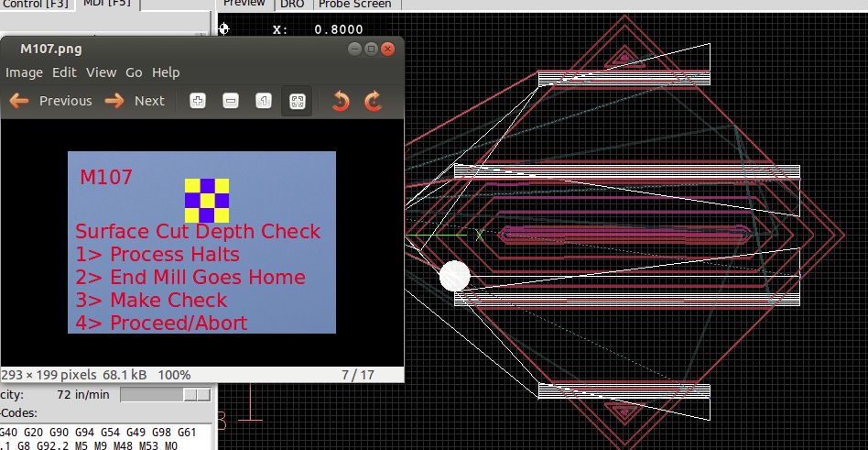Open the Go menu

click(134, 72)
